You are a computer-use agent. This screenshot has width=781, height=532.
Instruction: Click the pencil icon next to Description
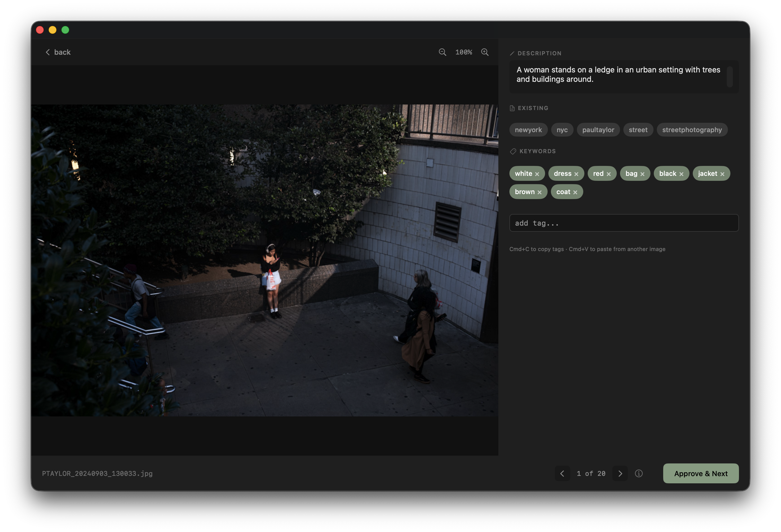pos(512,53)
